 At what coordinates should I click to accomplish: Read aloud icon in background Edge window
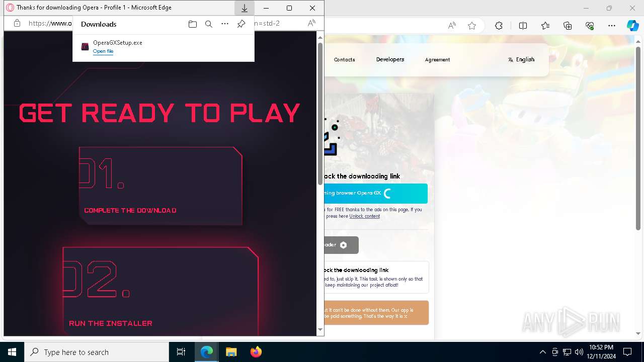point(452,26)
